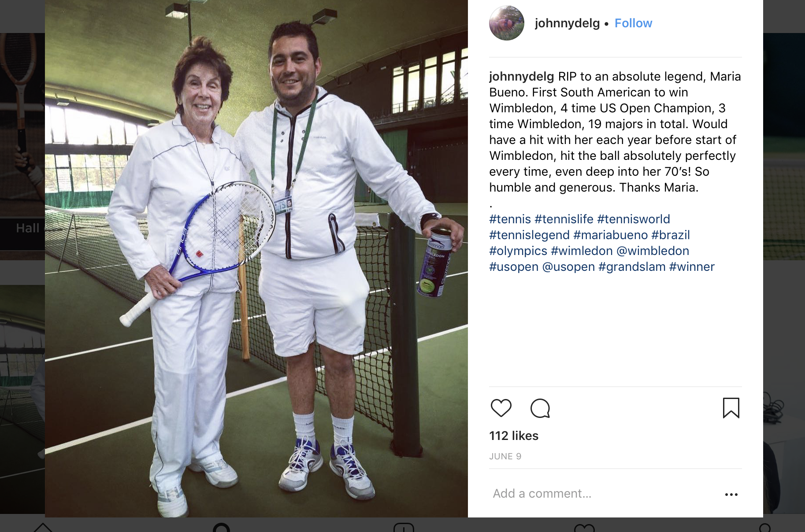Open the #grandslam hashtag
This screenshot has height=532, width=805.
632,267
